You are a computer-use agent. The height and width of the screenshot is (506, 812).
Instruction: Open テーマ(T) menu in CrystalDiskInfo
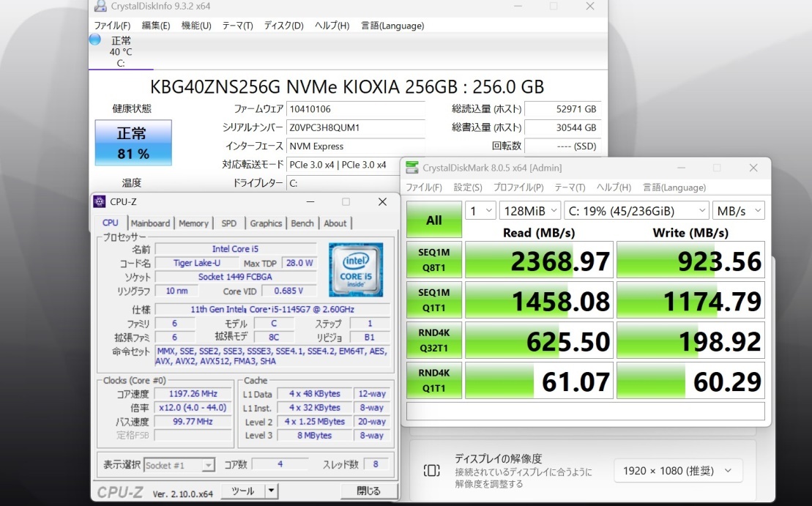[x=238, y=26]
